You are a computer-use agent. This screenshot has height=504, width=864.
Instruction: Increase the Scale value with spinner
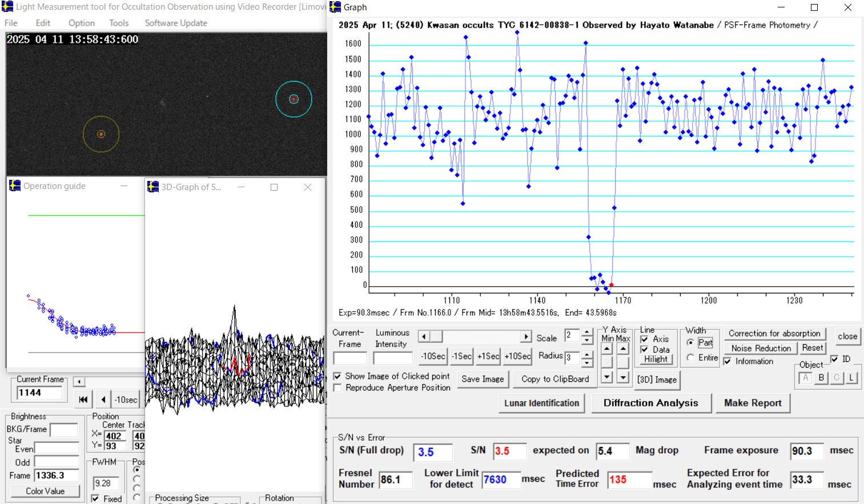coord(587,332)
